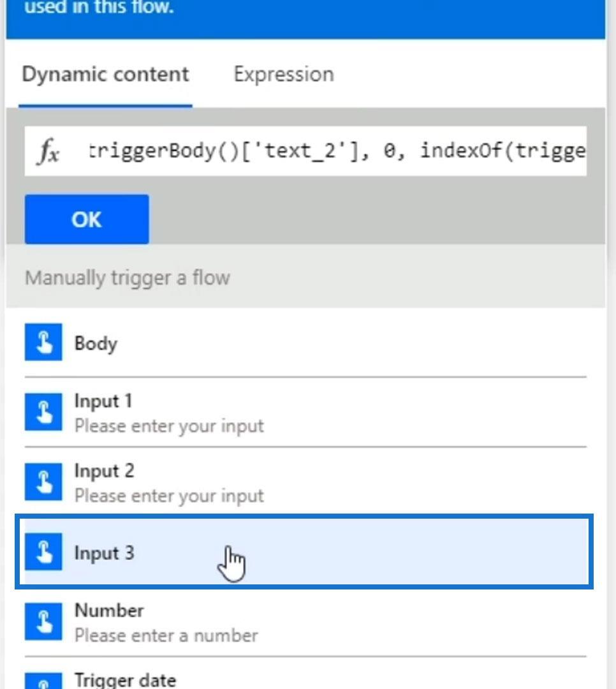This screenshot has width=616, height=689.
Task: Click 'Please enter your input' under Input 2
Action: coord(169,496)
